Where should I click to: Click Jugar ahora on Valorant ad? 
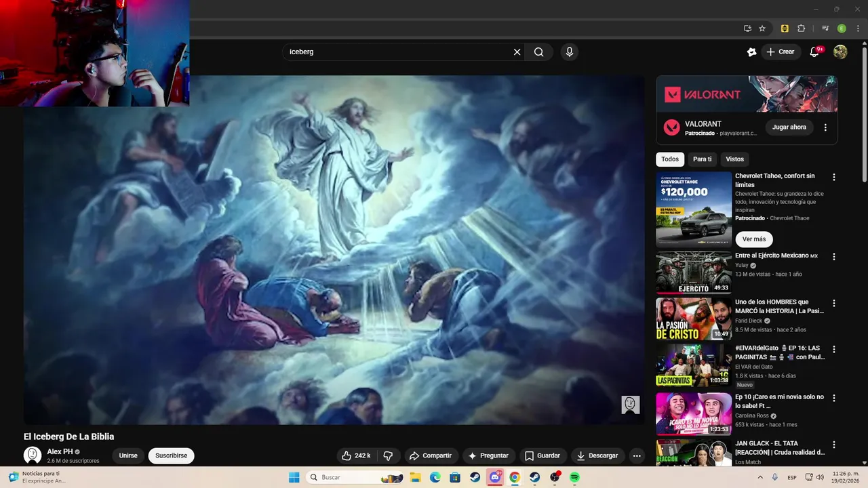coord(789,127)
